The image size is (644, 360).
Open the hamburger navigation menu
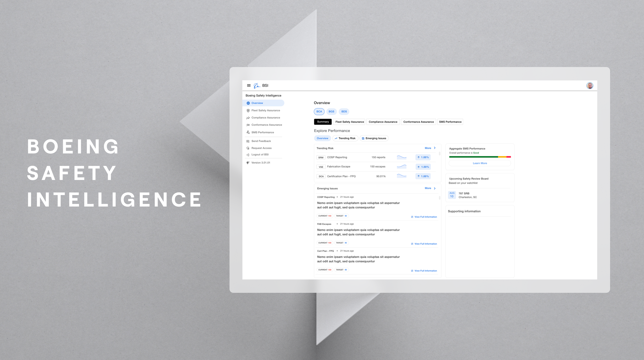(249, 85)
